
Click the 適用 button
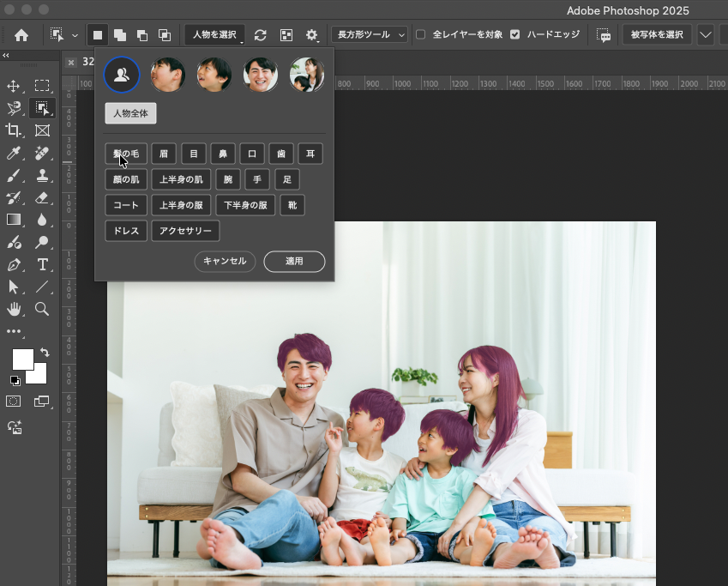click(x=294, y=261)
